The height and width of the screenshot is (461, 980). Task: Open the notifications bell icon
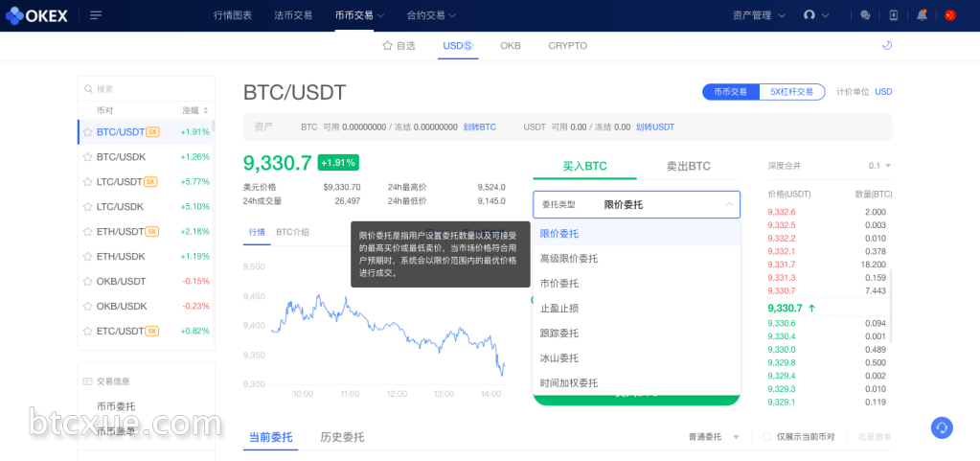pos(922,15)
